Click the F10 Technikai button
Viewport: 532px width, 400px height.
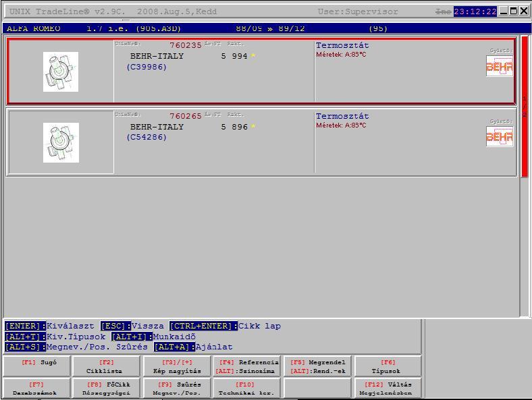click(x=247, y=389)
